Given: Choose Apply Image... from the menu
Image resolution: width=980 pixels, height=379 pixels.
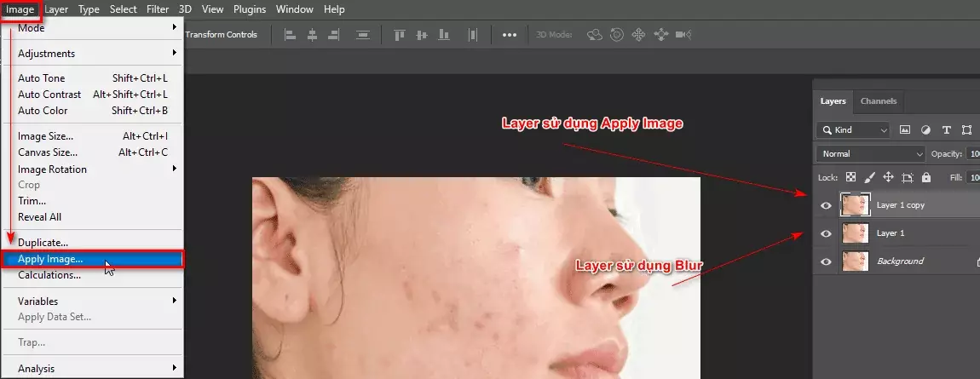Looking at the screenshot, I should point(93,259).
